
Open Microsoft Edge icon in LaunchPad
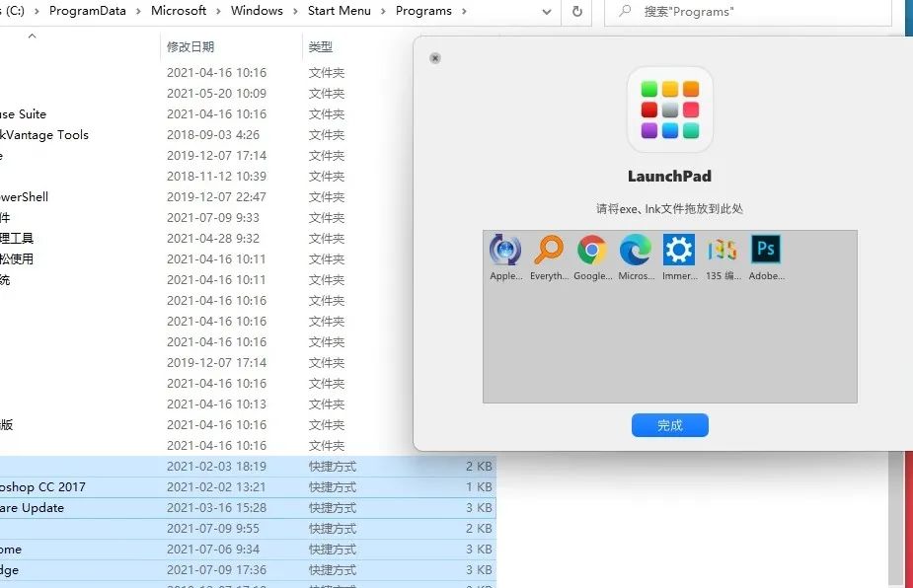635,250
